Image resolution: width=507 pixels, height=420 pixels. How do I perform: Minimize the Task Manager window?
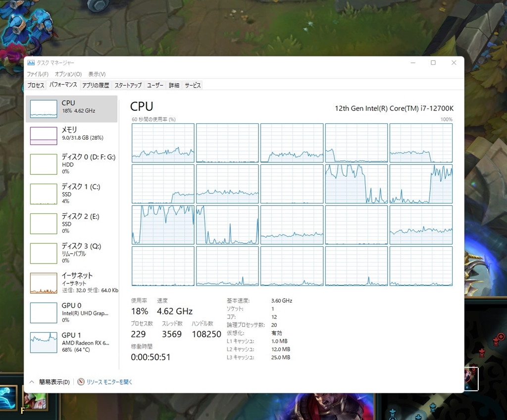pos(413,63)
